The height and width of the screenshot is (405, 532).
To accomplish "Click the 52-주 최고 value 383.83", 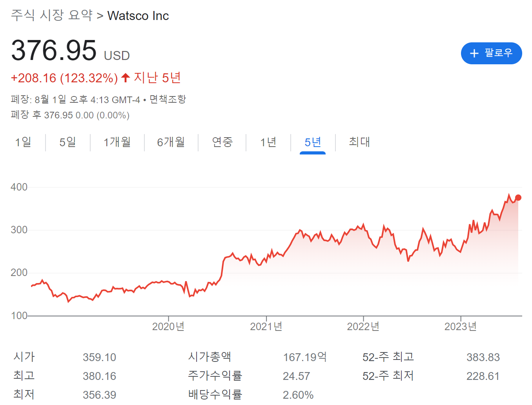I will (483, 357).
